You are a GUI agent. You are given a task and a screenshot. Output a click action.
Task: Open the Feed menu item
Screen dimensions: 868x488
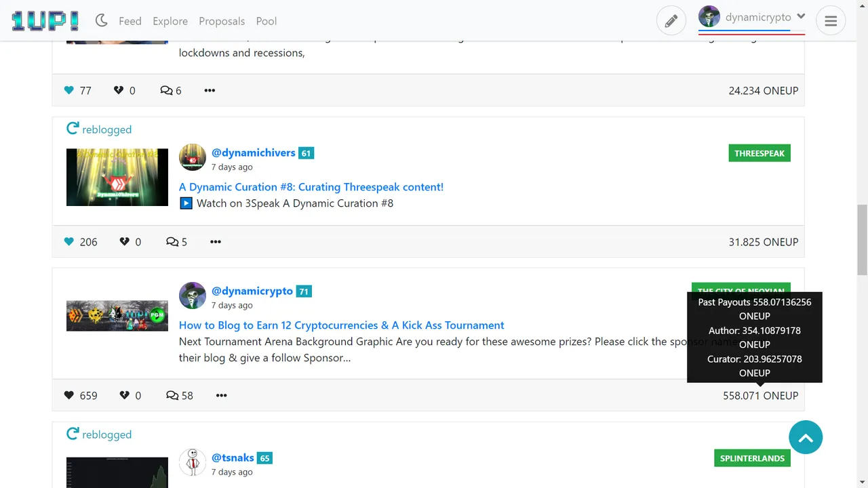pyautogui.click(x=130, y=21)
